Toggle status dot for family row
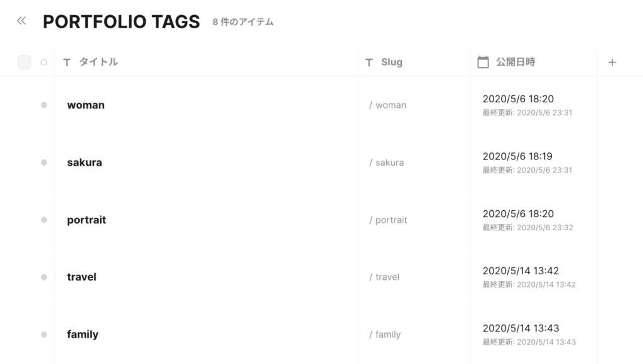This screenshot has width=643, height=364. point(44,335)
